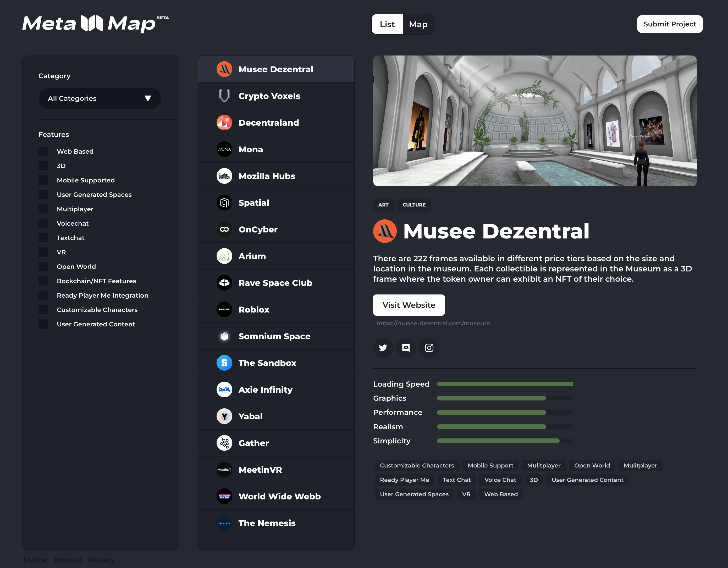The width and height of the screenshot is (728, 568).
Task: Tick the Bockchain/NFT Features checkbox
Action: coord(43,281)
